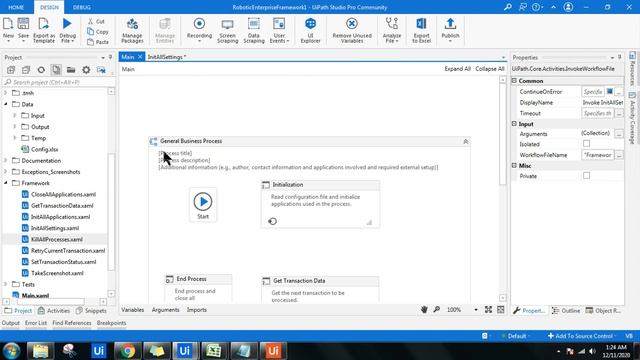Open Arguments panel
Screen dimensions: 640x360
click(x=165, y=310)
